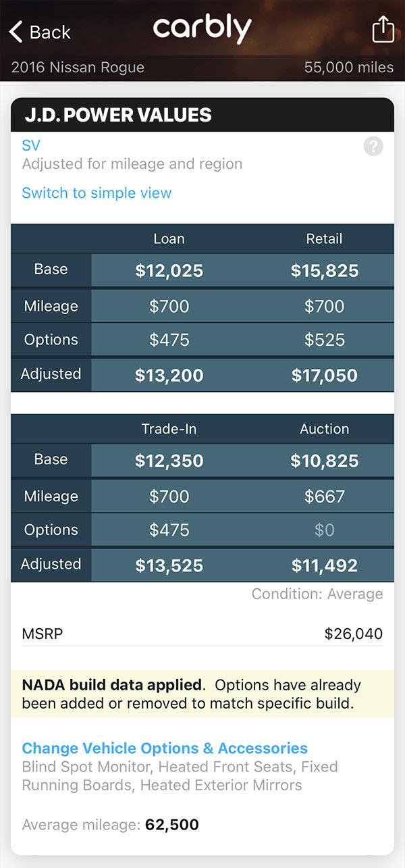Tap the back chevron arrow

click(15, 30)
